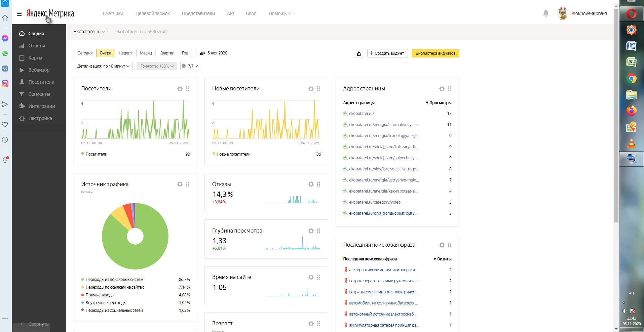Open the 5 ноя 2020 date picker

click(x=214, y=53)
